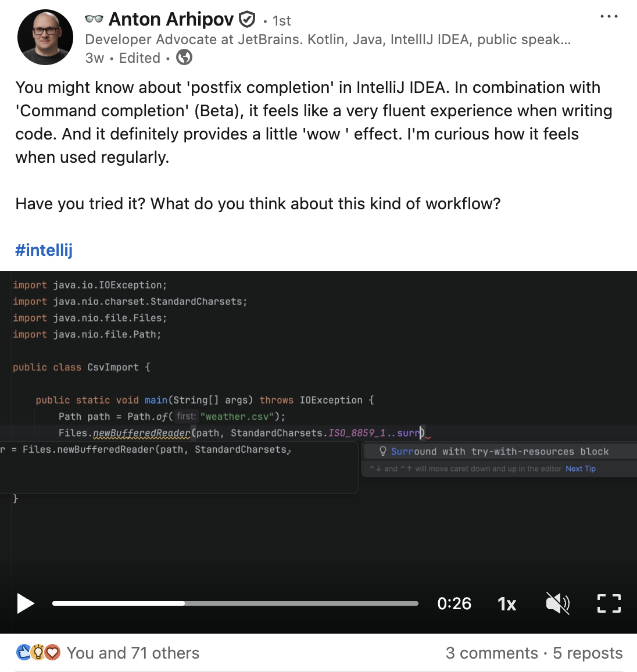Open the #intellij hashtag
The width and height of the screenshot is (637, 672).
tap(44, 250)
